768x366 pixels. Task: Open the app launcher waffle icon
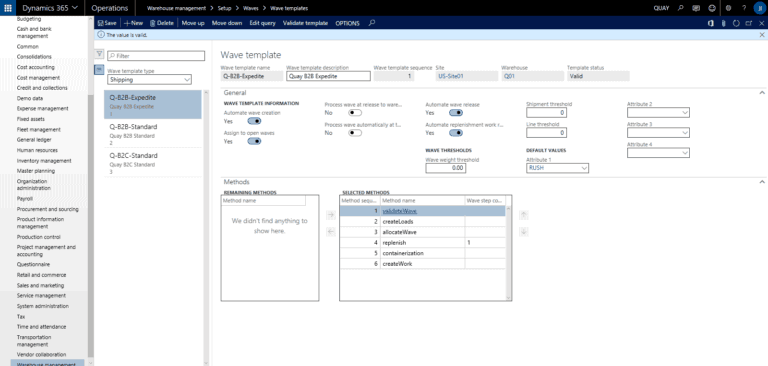click(8, 8)
